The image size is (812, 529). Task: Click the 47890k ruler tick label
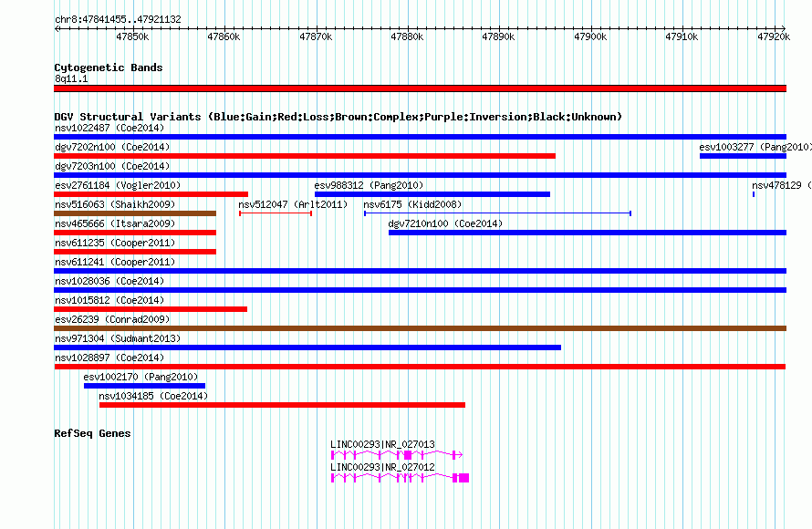pos(498,37)
